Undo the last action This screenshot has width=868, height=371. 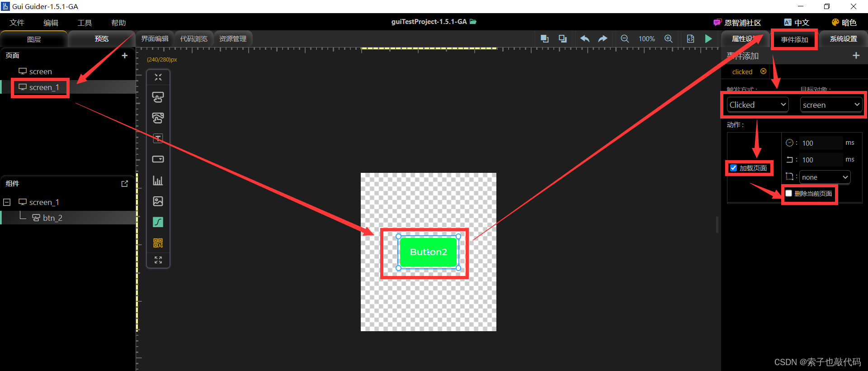coord(585,39)
